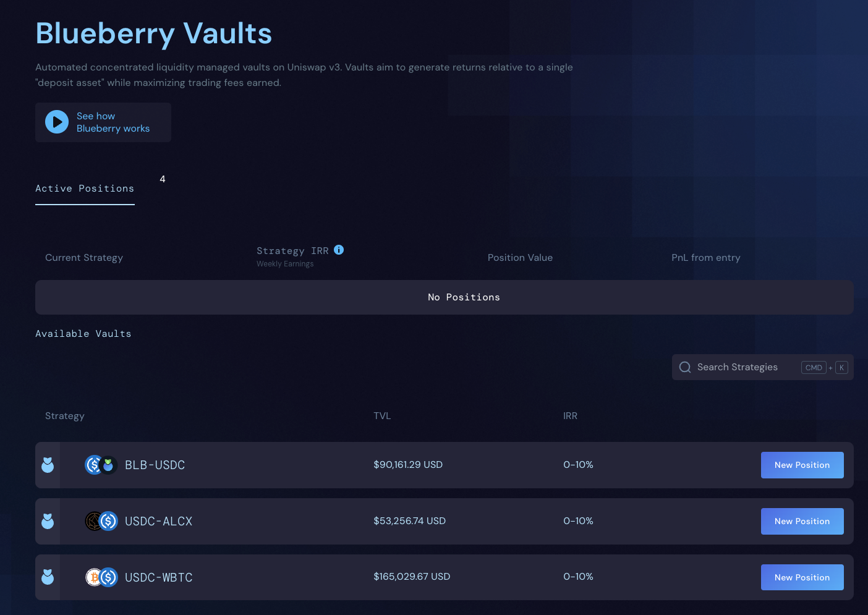Click the play icon beside See how
The height and width of the screenshot is (615, 868).
coord(57,122)
